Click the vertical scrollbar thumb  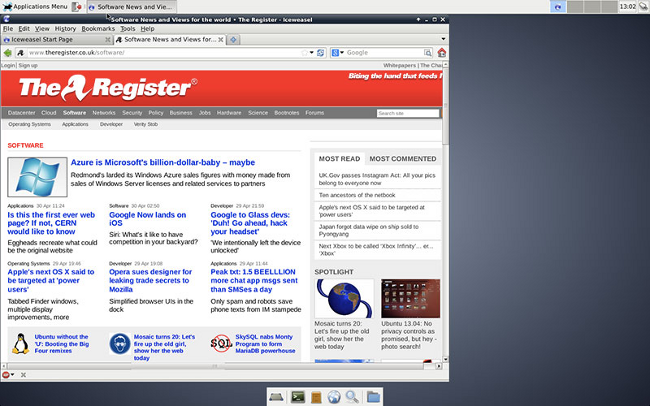coord(446,107)
